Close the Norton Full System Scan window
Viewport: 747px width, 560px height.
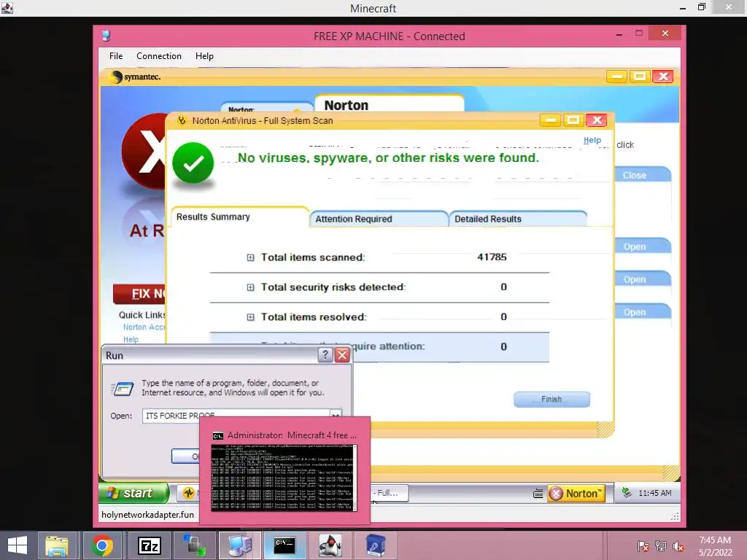pos(597,120)
